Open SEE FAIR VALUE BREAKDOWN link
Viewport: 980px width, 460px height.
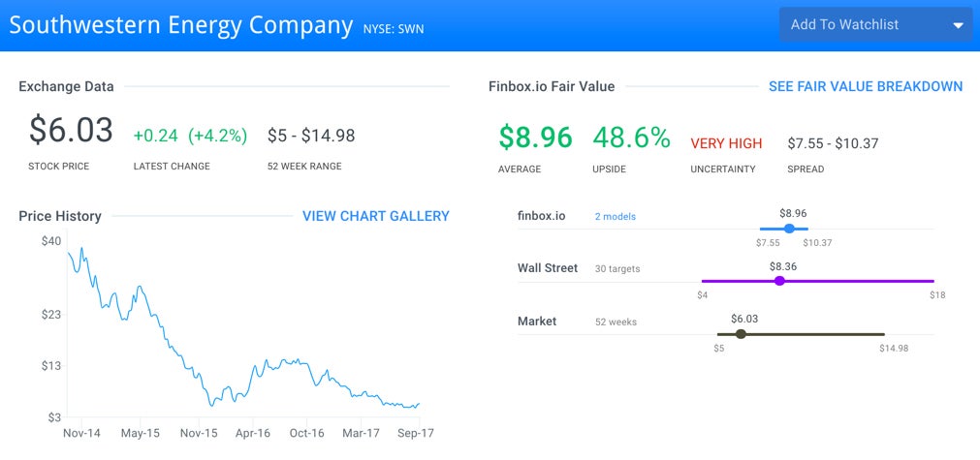pos(866,87)
